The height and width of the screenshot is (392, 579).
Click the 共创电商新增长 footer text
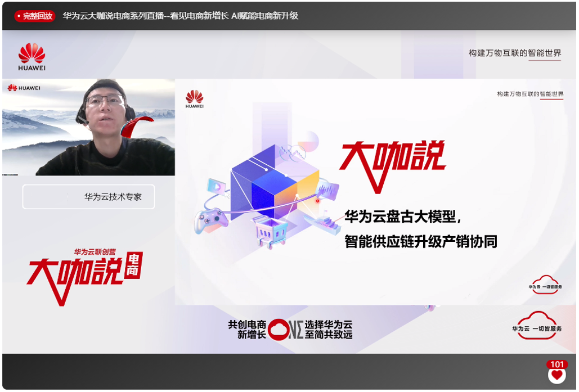click(x=248, y=330)
